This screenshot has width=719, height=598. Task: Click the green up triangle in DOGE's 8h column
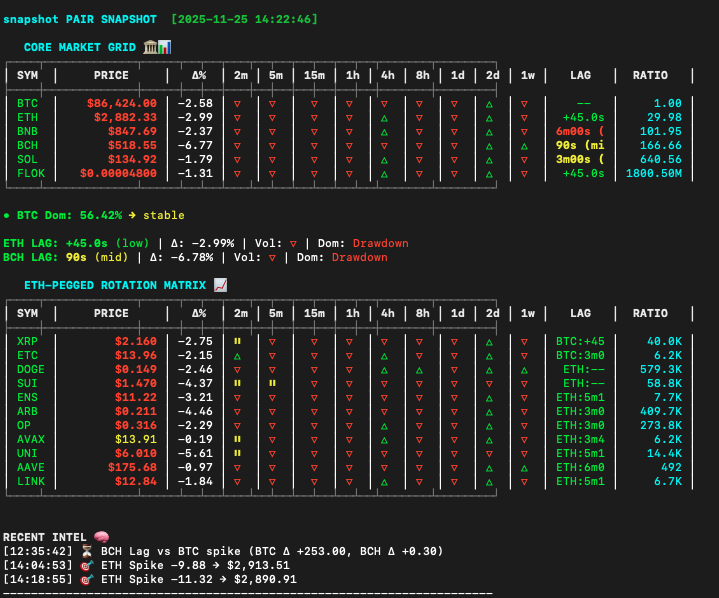419,370
